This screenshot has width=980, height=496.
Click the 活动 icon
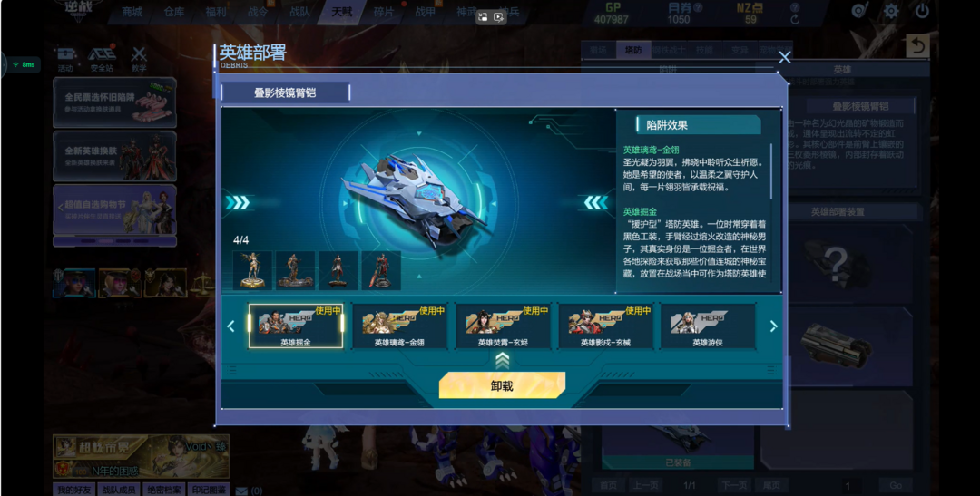[x=65, y=59]
